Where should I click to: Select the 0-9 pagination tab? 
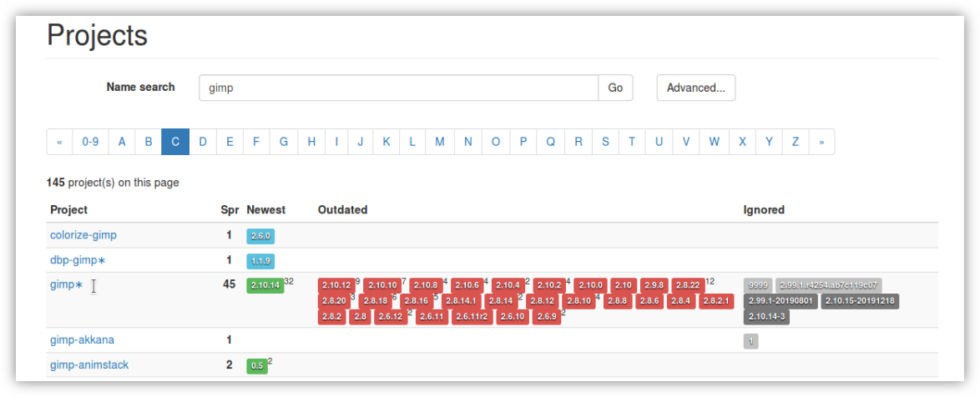(x=90, y=142)
